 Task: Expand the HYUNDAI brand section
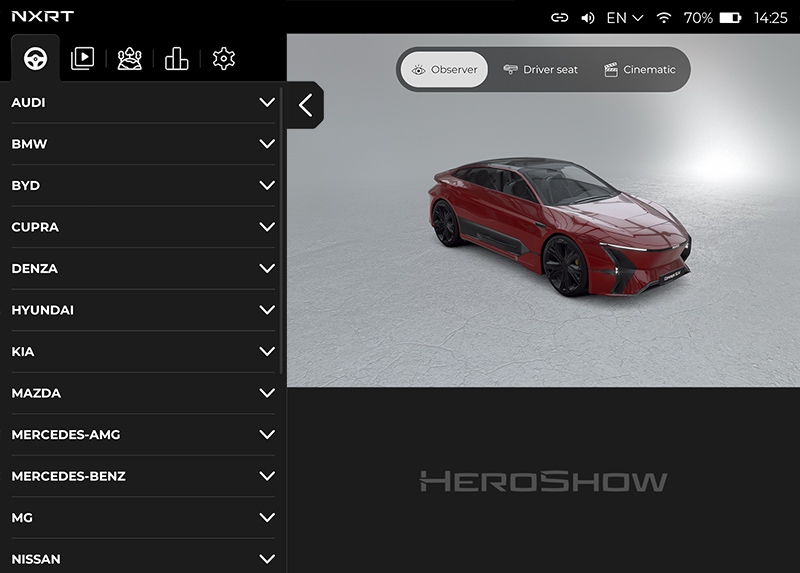click(x=143, y=310)
